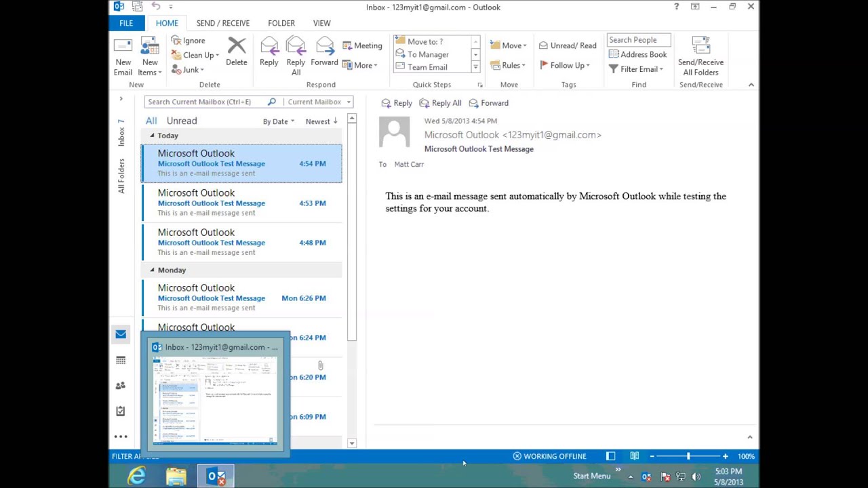Open Inbox 7 in collapsed folder pane

click(x=121, y=132)
